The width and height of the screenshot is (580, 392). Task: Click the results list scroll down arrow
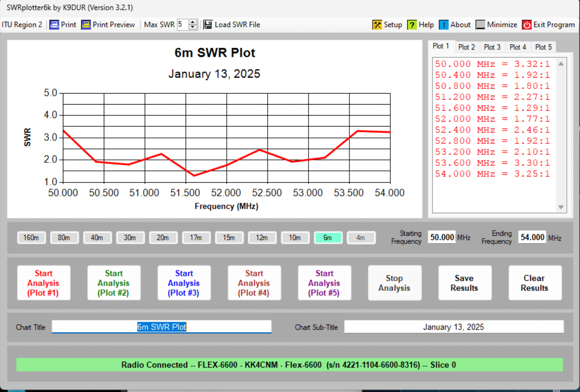[561, 207]
